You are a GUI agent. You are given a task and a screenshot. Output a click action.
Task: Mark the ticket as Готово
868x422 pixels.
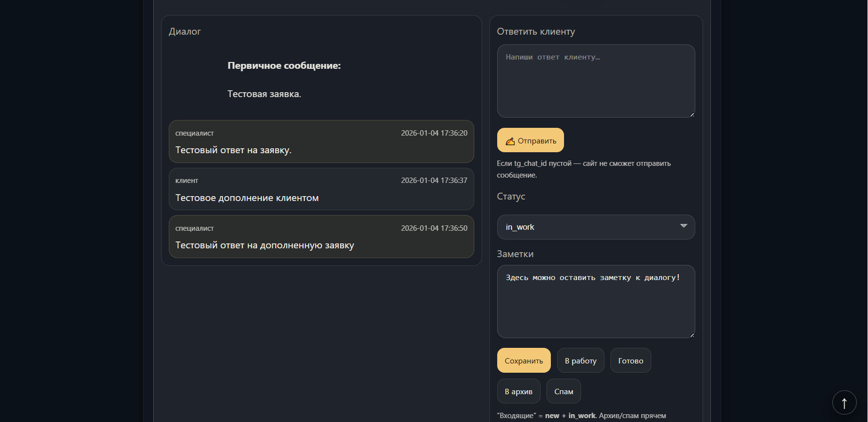coord(630,361)
